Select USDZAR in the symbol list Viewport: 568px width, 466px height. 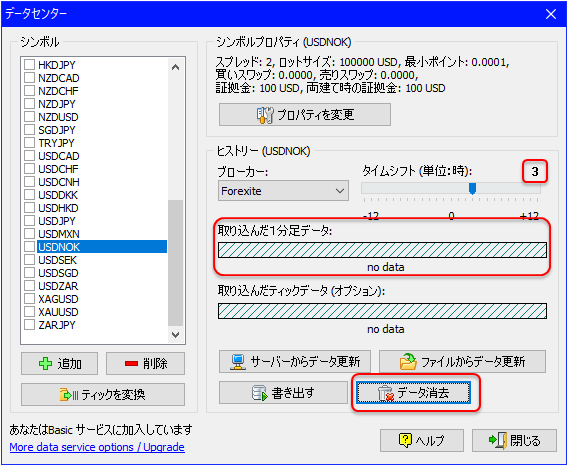coord(58,286)
